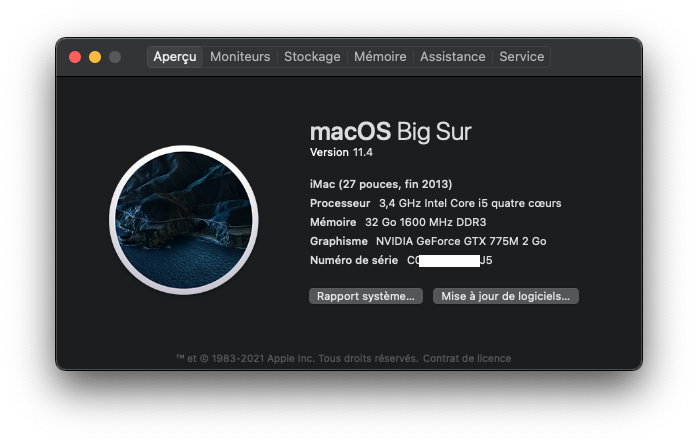Select the iMac (27 pouces, fin 2013) line
Image resolution: width=698 pixels, height=444 pixels.
point(381,184)
